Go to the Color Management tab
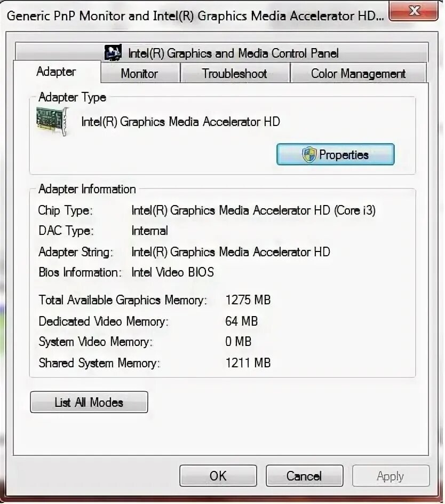445x504 pixels. (358, 73)
